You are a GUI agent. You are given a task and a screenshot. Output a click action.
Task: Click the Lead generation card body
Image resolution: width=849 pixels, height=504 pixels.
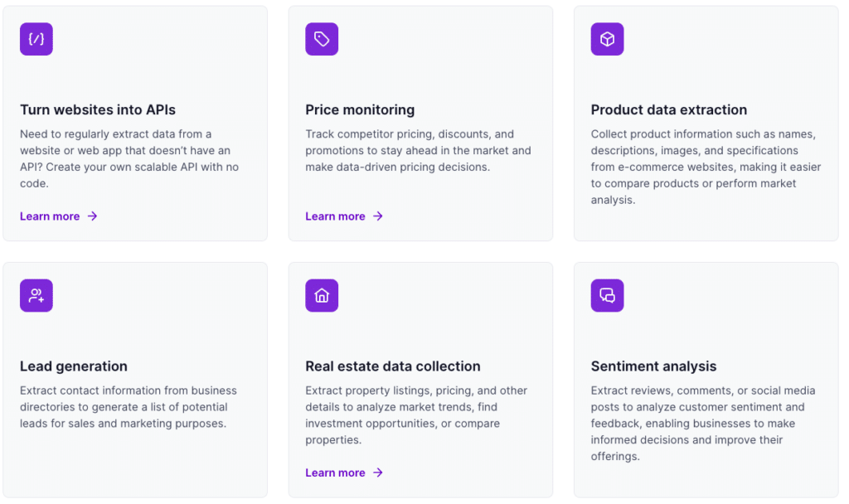click(x=129, y=407)
